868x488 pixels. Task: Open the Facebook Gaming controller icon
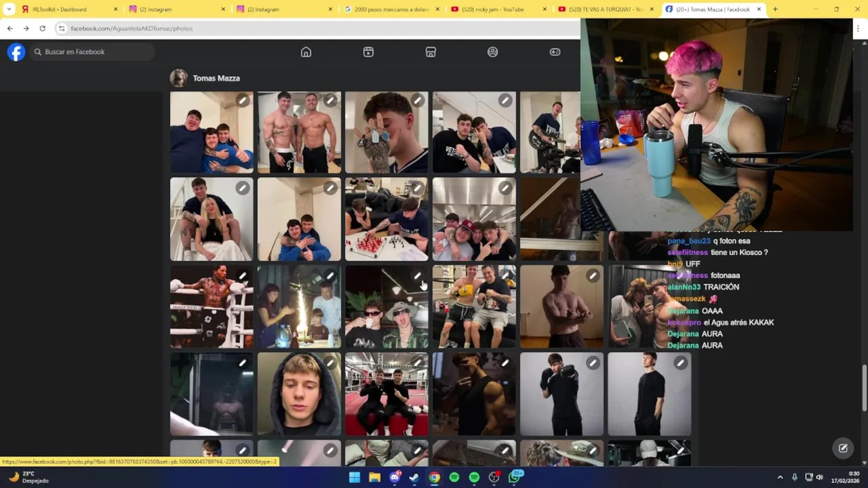(x=555, y=52)
